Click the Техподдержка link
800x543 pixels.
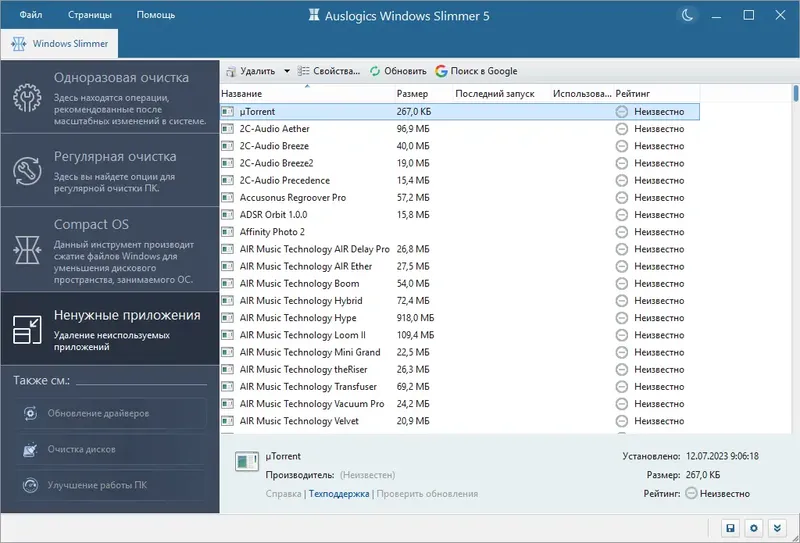click(339, 493)
